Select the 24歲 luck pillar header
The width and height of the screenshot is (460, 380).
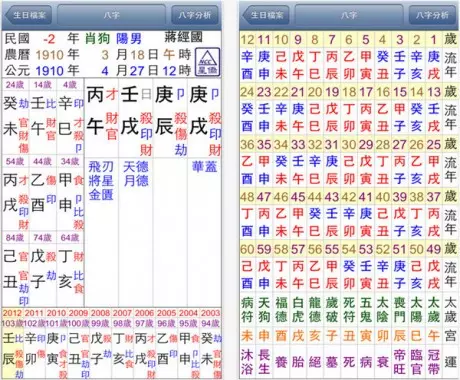click(x=15, y=85)
